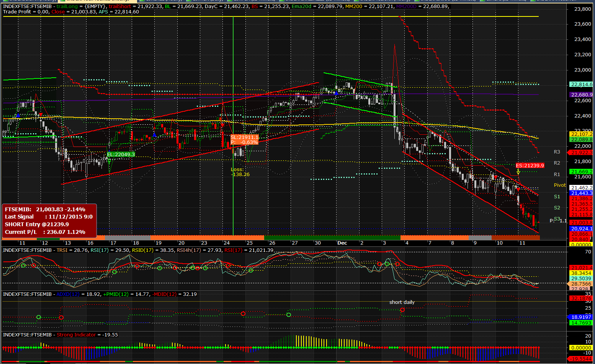Click the ADXD(12) = 18.92 title text
595x364 pixels.
(78, 294)
